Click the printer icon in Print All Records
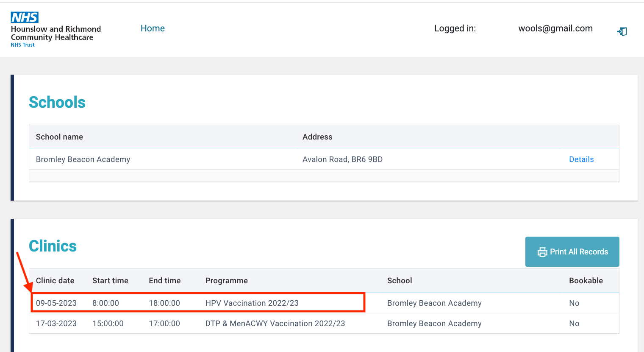Screen dimensions: 644x352 click(x=542, y=252)
